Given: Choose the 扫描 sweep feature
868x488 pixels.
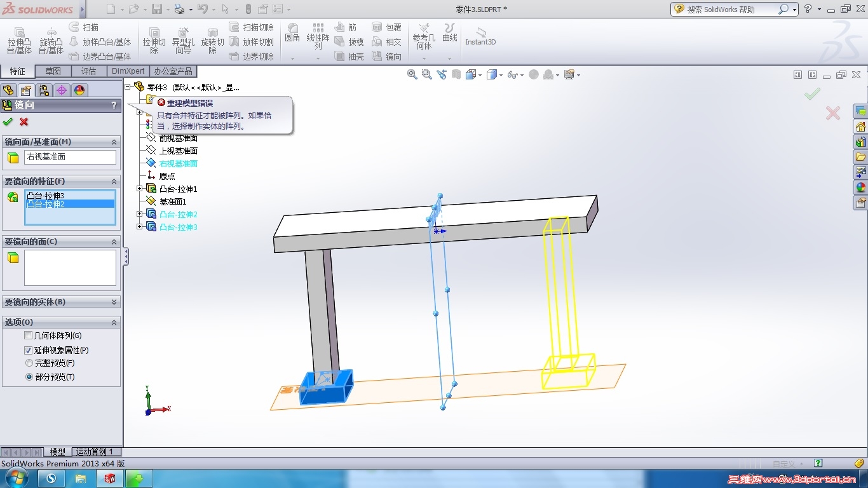Looking at the screenshot, I should click(x=84, y=27).
